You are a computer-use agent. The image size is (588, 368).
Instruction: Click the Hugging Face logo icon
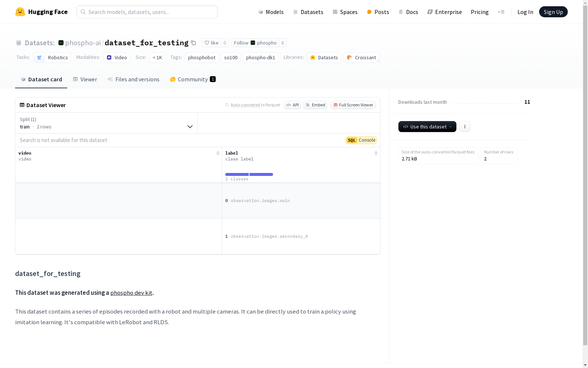(20, 12)
